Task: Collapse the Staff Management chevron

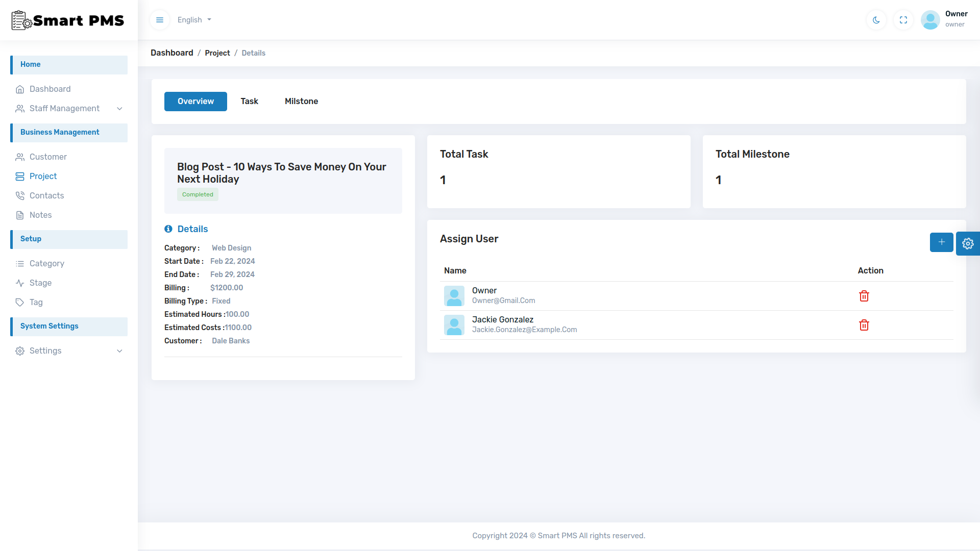Action: point(119,109)
